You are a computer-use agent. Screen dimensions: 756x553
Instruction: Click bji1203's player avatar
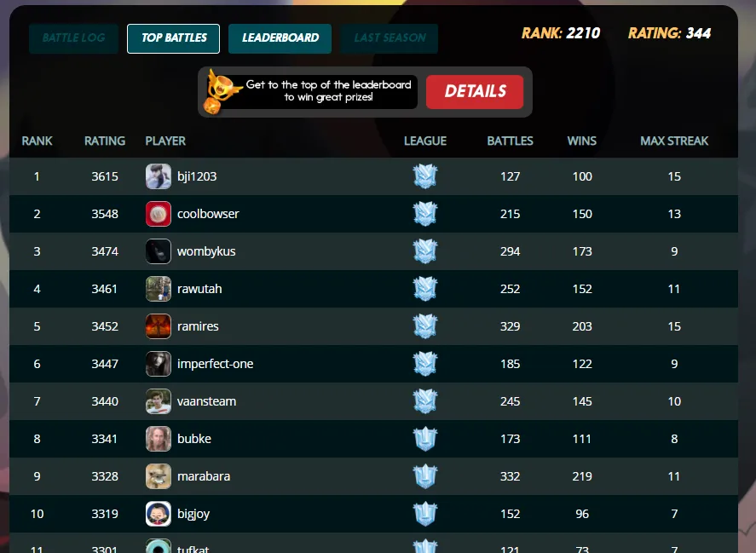[x=159, y=176]
